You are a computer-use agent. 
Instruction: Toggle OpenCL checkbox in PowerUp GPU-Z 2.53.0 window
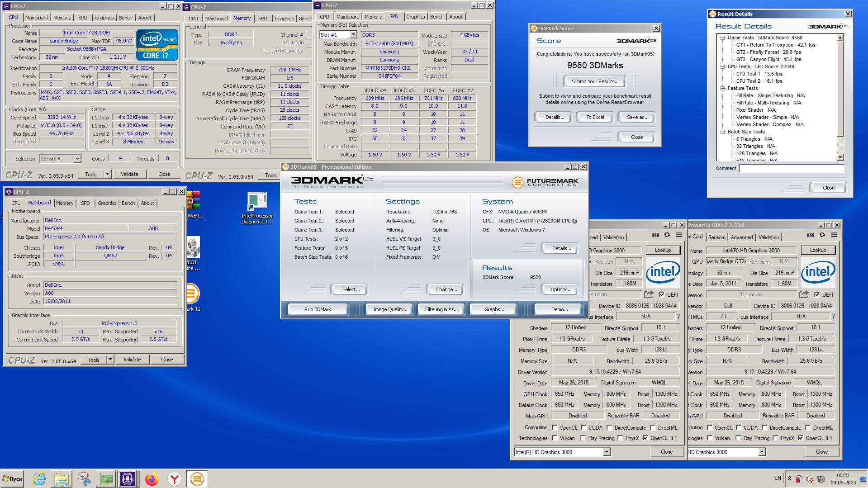pos(710,427)
